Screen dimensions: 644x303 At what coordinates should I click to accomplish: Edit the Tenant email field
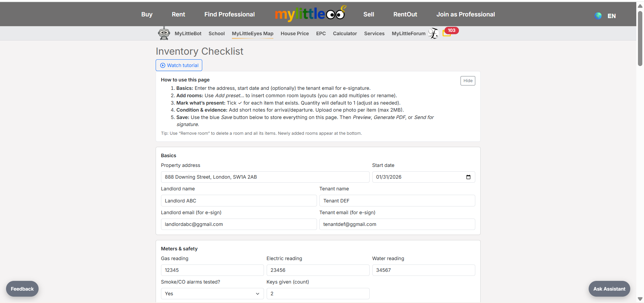(397, 224)
